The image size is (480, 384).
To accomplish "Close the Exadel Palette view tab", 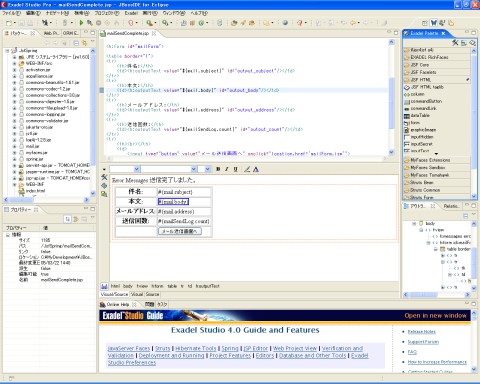I will (x=443, y=33).
